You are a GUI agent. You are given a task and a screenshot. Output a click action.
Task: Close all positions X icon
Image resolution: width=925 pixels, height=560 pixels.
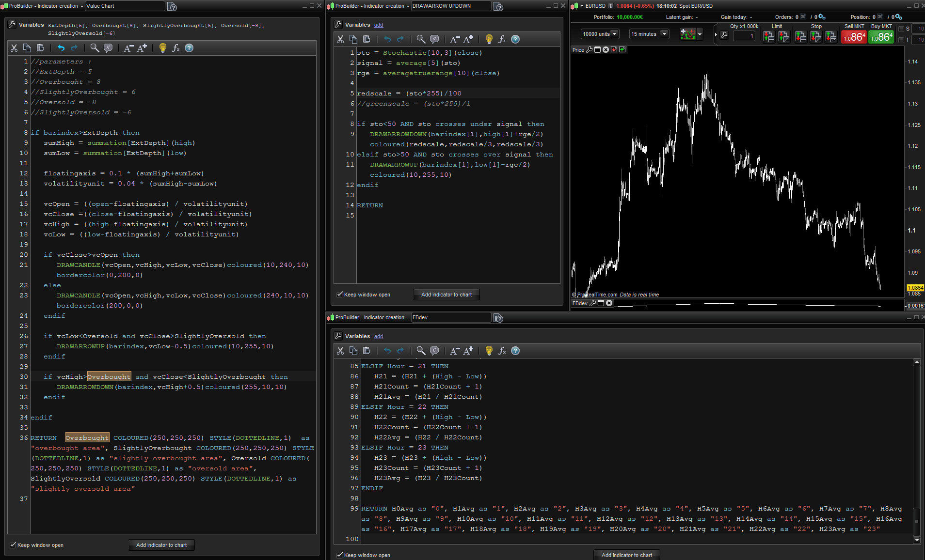[880, 17]
